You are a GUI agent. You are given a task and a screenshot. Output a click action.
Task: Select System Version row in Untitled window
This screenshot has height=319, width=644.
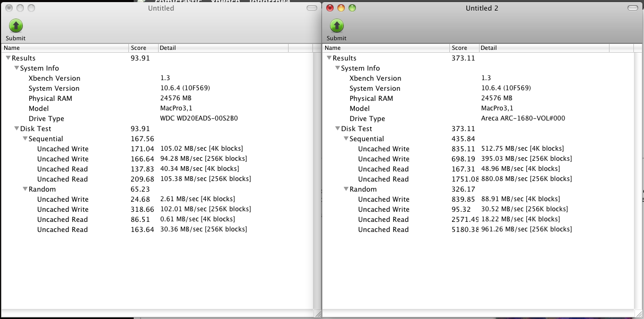click(157, 88)
